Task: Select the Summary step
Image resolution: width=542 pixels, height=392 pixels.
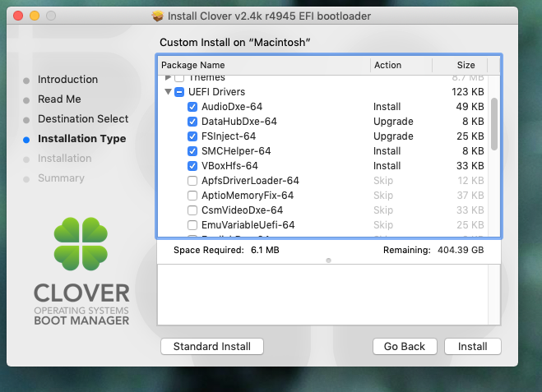Action: [x=61, y=178]
